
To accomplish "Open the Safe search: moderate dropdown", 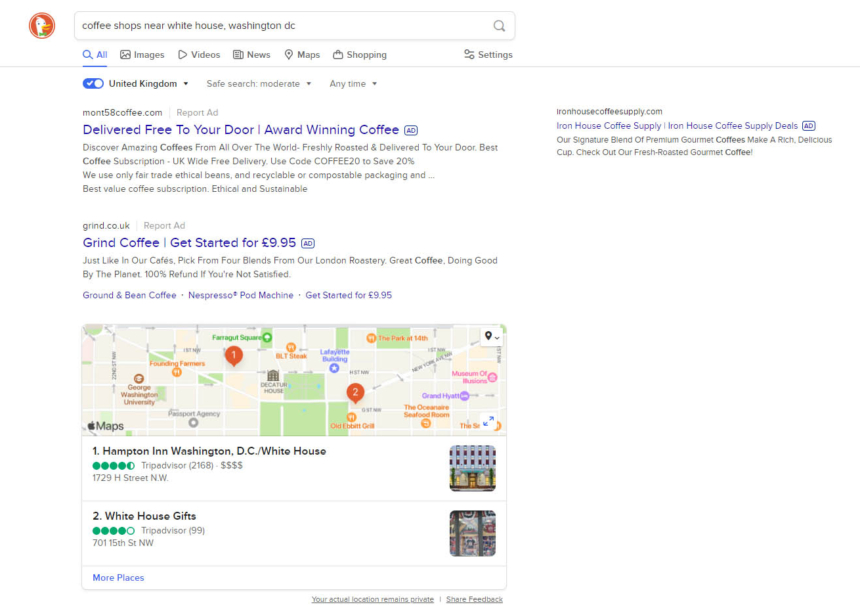I will [259, 84].
